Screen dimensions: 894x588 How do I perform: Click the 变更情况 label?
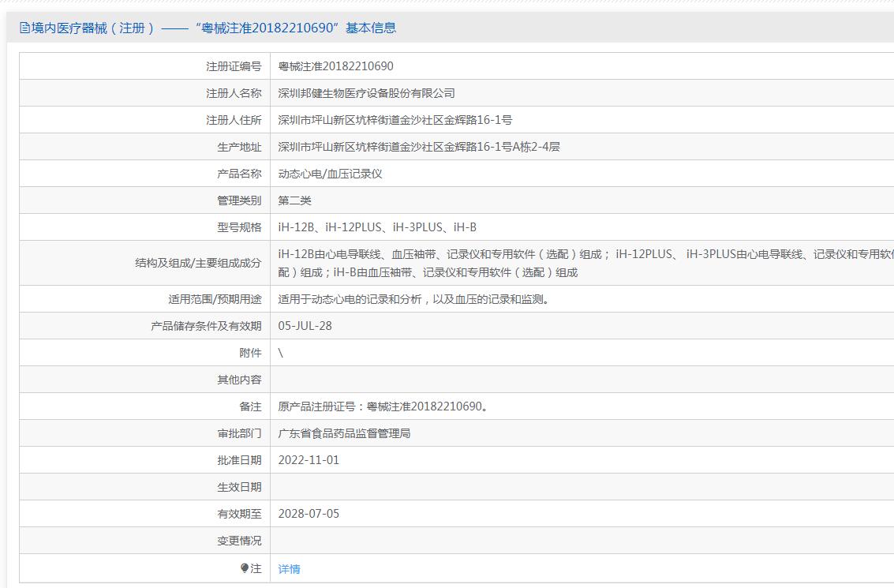(239, 541)
